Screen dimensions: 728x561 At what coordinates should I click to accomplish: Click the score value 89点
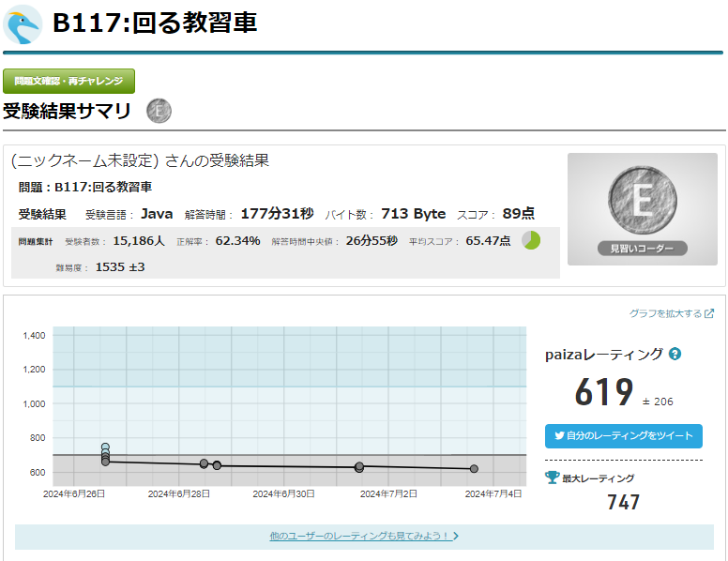(x=519, y=214)
